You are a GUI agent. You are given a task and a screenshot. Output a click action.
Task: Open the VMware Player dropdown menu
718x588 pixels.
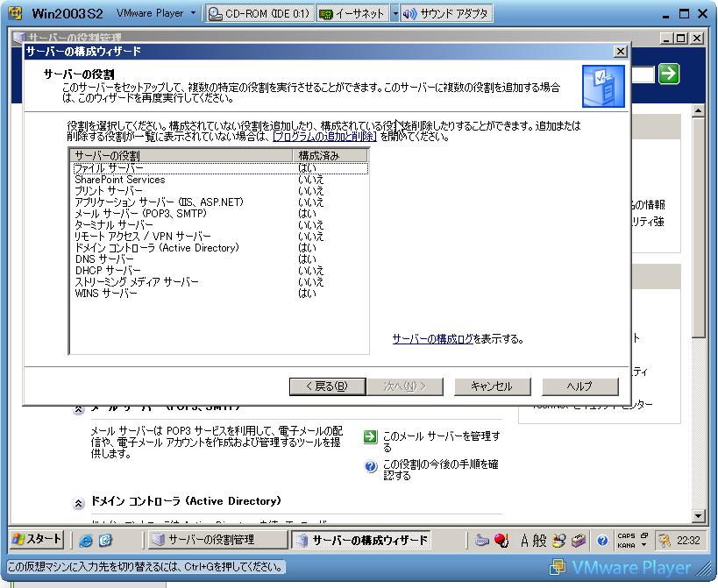[x=156, y=13]
